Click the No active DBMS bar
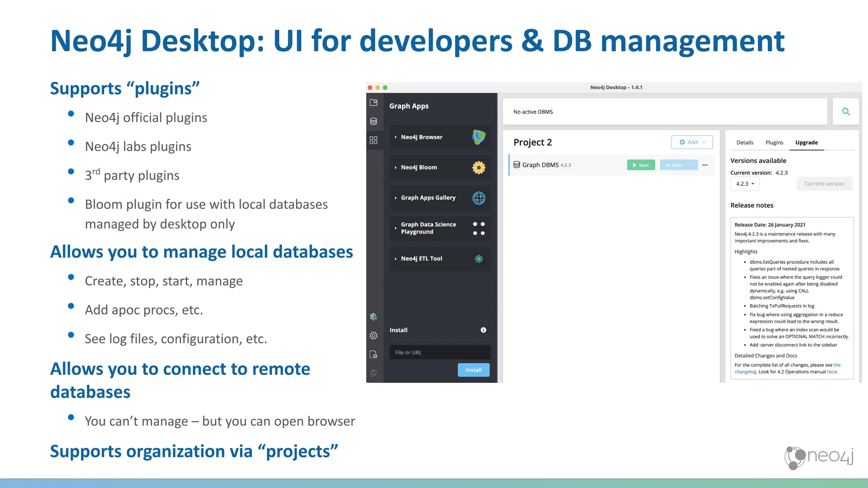The image size is (868, 488). (x=665, y=112)
